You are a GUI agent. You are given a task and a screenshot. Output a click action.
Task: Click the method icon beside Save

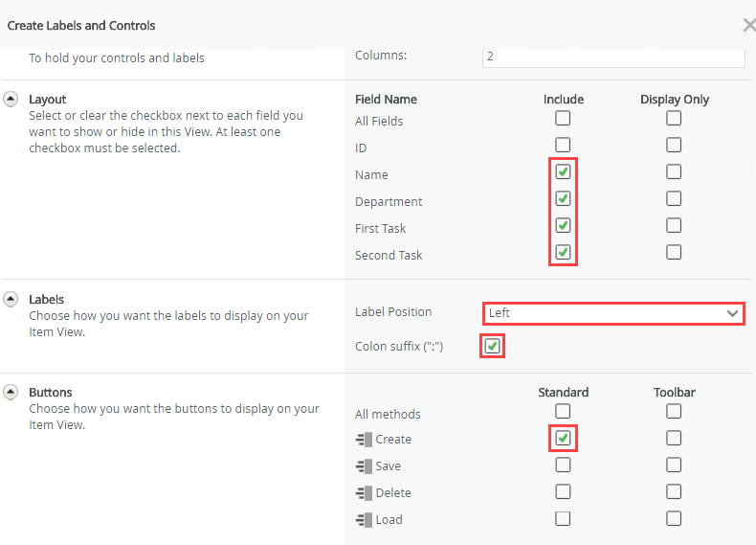point(364,466)
